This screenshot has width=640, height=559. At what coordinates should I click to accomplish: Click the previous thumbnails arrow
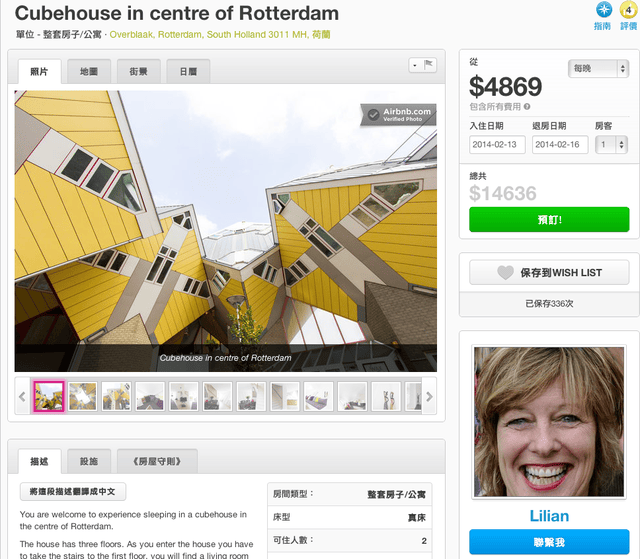coord(22,396)
